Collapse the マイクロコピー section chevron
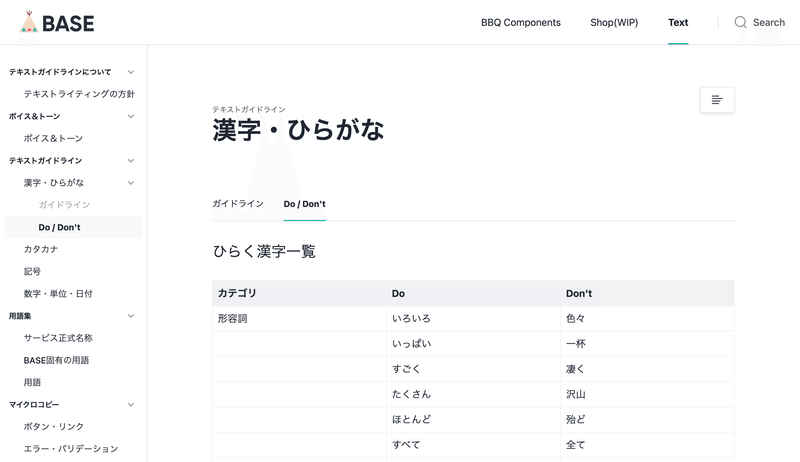 (131, 404)
